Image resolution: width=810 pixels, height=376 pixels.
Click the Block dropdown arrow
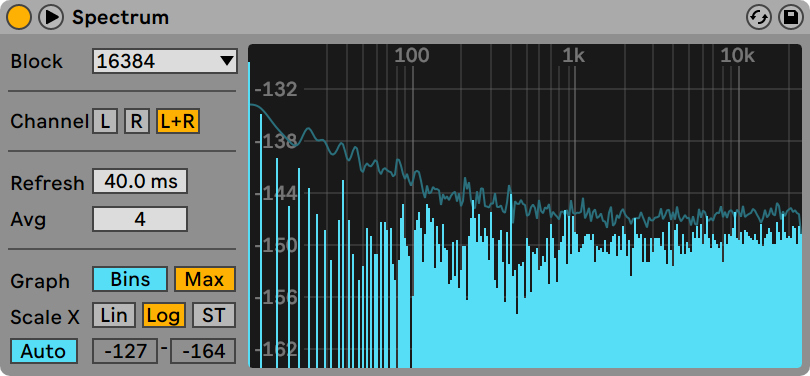pos(227,61)
